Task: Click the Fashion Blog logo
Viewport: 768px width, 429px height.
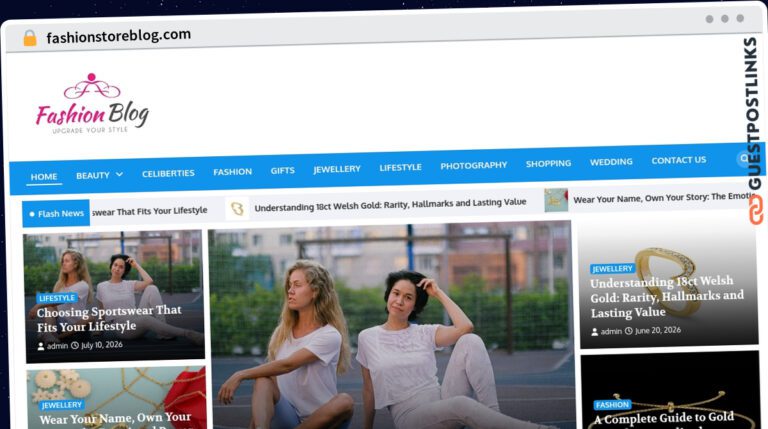Action: click(92, 104)
